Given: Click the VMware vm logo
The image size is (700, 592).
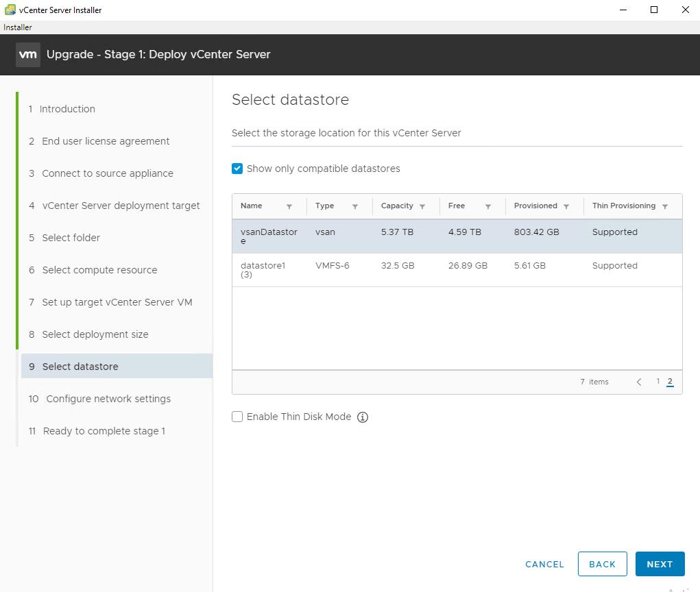Looking at the screenshot, I should [x=27, y=54].
